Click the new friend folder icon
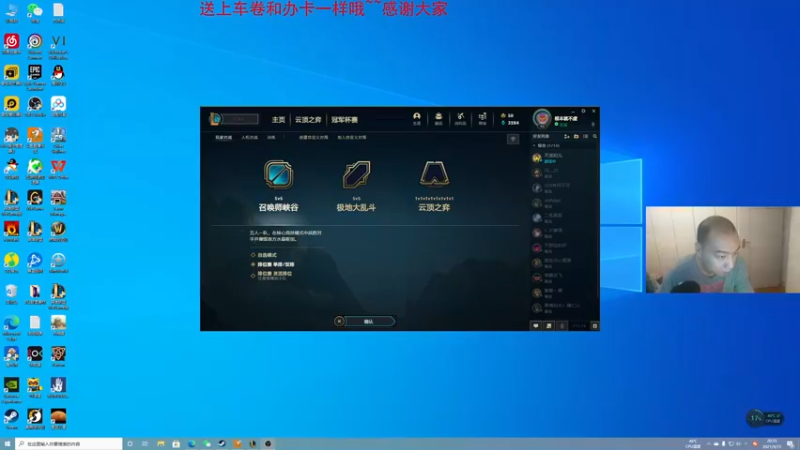 click(x=576, y=136)
